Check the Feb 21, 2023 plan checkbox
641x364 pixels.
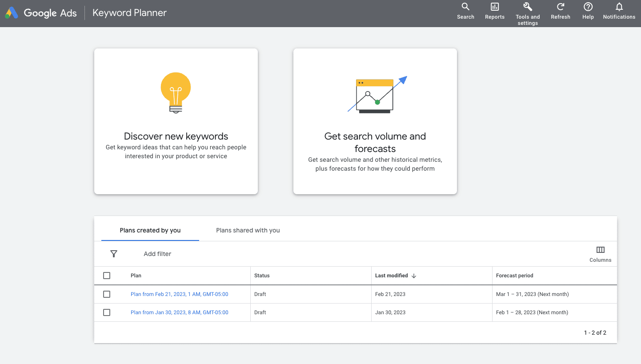coord(107,294)
